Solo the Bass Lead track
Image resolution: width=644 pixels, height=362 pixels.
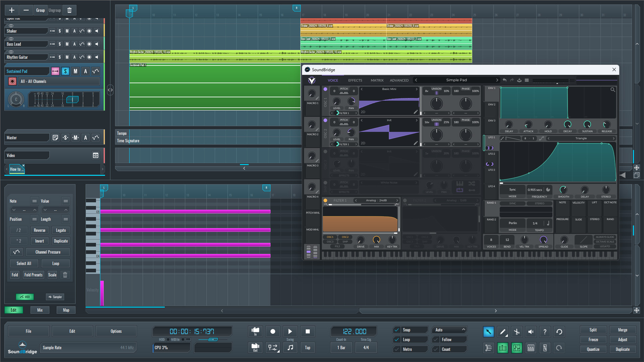coord(60,44)
